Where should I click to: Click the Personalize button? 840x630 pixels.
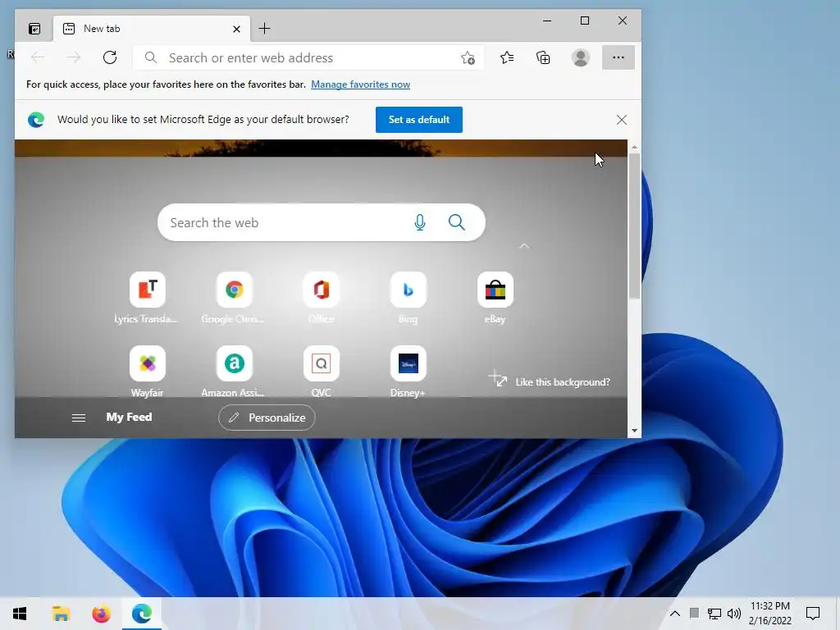click(x=267, y=418)
